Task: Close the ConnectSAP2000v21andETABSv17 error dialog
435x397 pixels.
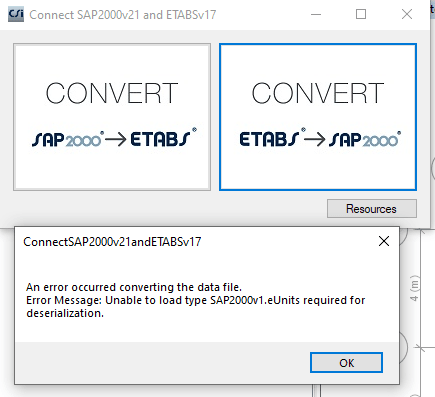Action: (384, 241)
